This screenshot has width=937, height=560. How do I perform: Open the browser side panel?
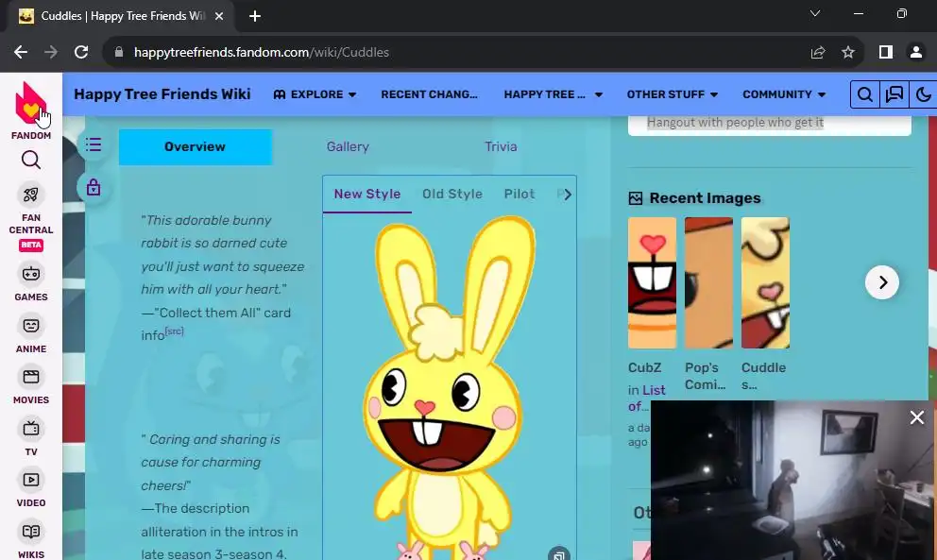tap(886, 52)
